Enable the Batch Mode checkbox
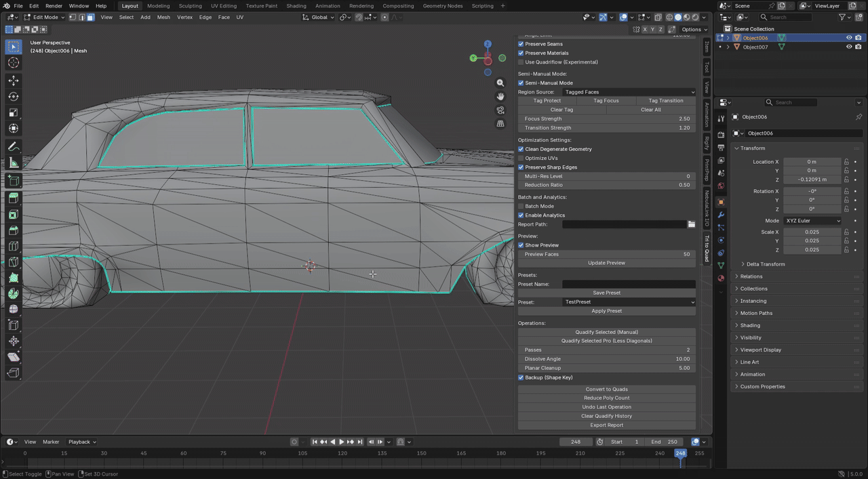The width and height of the screenshot is (868, 479). (521, 206)
